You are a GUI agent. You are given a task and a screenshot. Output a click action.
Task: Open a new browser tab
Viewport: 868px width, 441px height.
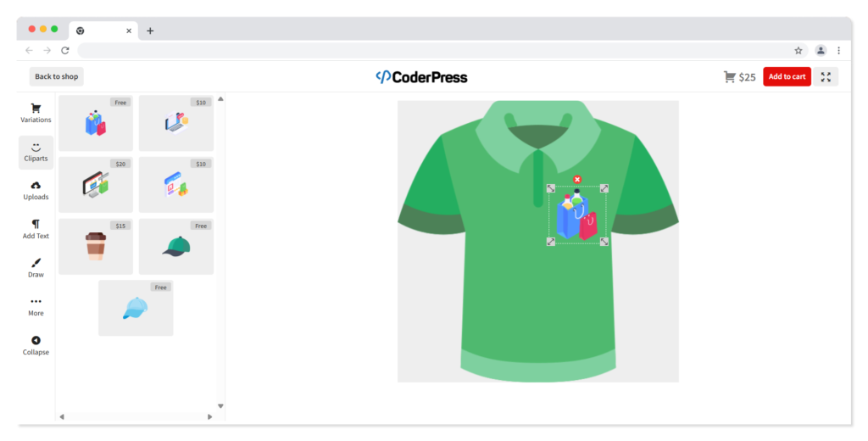[x=150, y=31]
